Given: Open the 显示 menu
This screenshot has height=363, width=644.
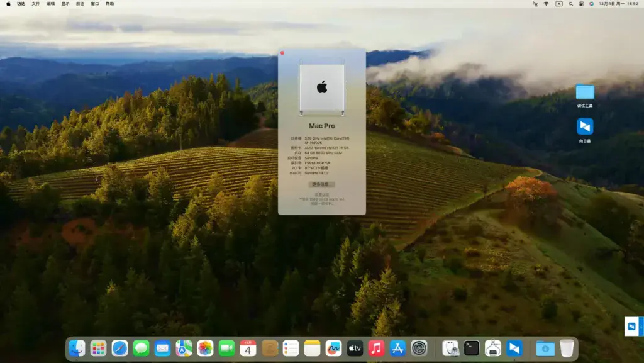Looking at the screenshot, I should [65, 4].
